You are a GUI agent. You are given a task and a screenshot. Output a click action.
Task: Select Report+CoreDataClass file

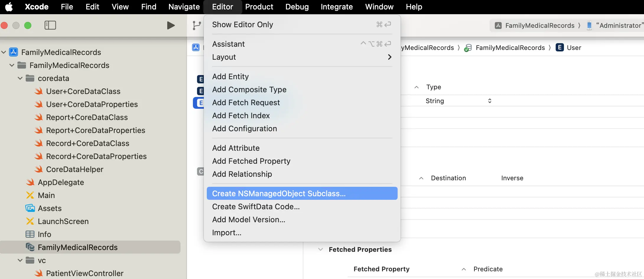87,117
